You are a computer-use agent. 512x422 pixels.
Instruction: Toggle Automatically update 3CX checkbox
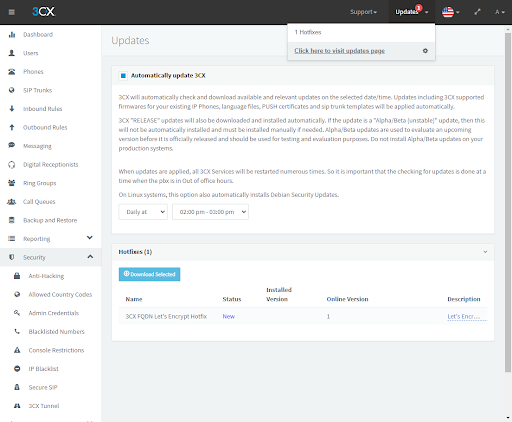(123, 76)
